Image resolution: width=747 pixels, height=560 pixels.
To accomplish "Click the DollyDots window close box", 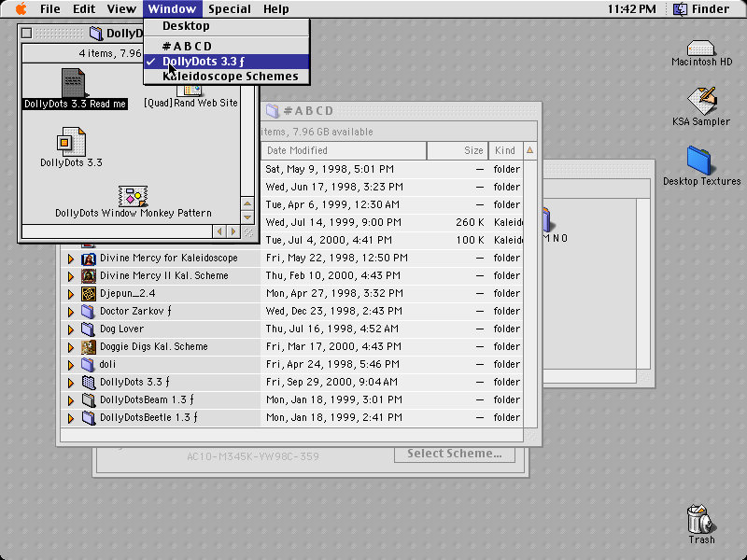I will coord(27,33).
